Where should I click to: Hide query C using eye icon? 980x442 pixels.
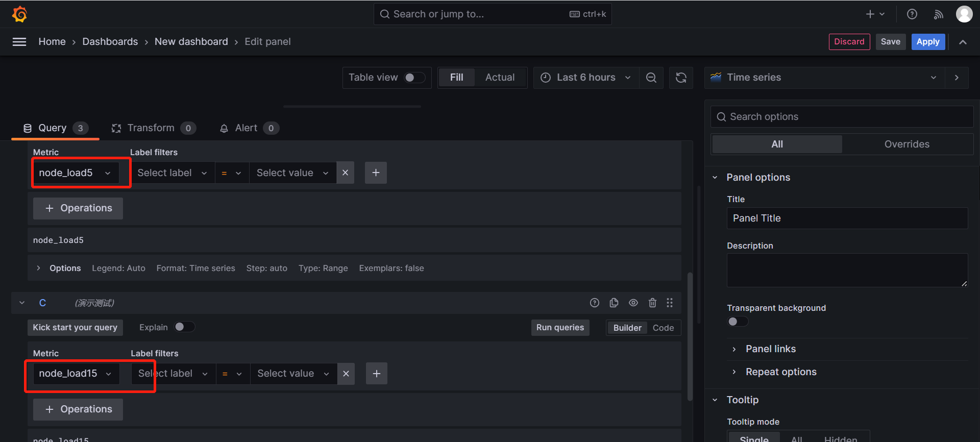[x=633, y=303]
